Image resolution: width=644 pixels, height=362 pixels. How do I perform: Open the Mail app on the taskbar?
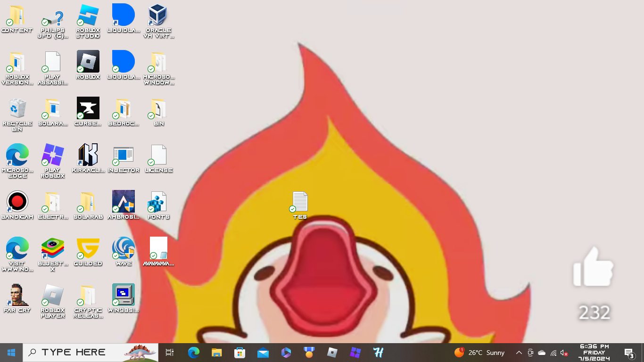(263, 353)
